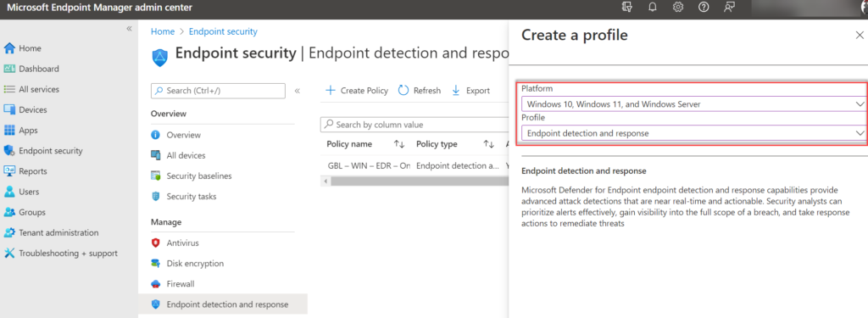Click the Security baselines icon
Image resolution: width=868 pixels, height=318 pixels.
click(x=156, y=176)
